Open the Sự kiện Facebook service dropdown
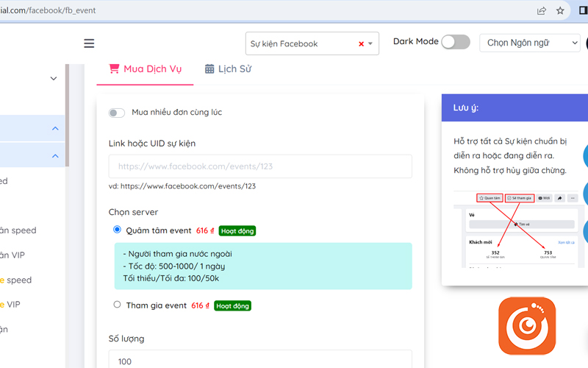The width and height of the screenshot is (588, 368). (x=312, y=43)
